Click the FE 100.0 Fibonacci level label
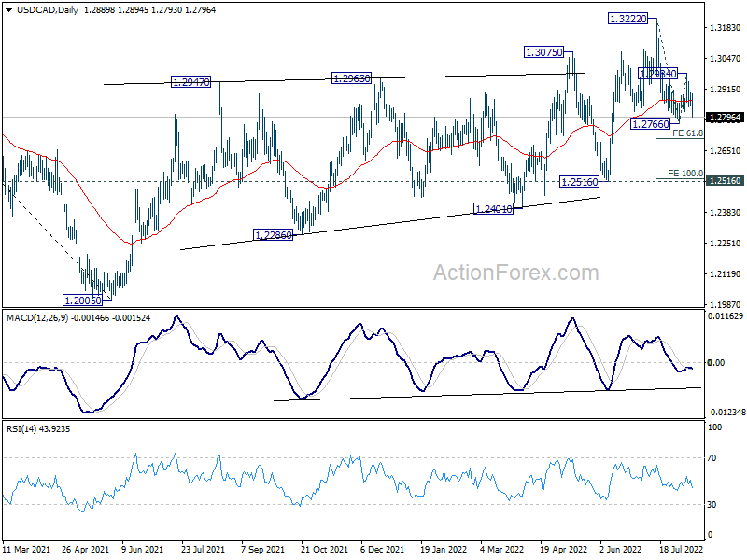Screen dimensions: 747x560 pyautogui.click(x=685, y=174)
